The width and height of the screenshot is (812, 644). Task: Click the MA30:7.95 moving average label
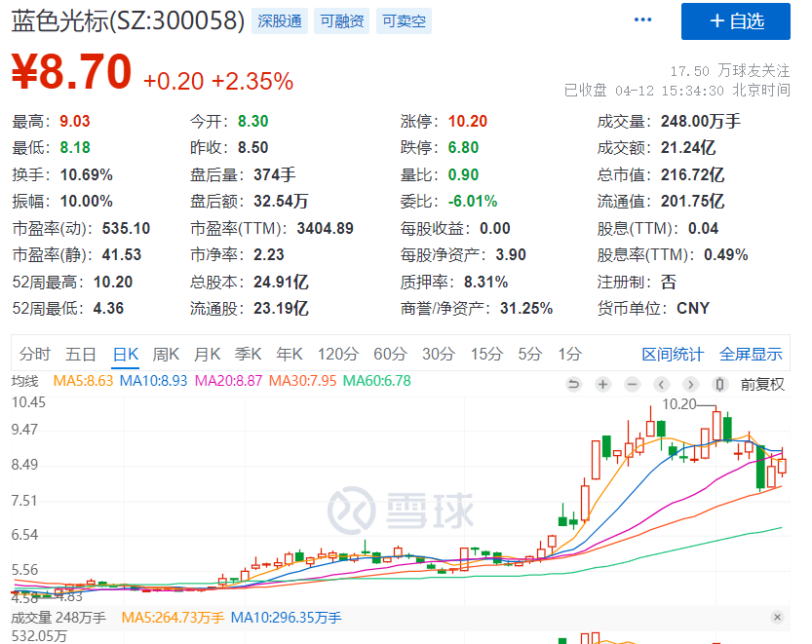coord(302,381)
